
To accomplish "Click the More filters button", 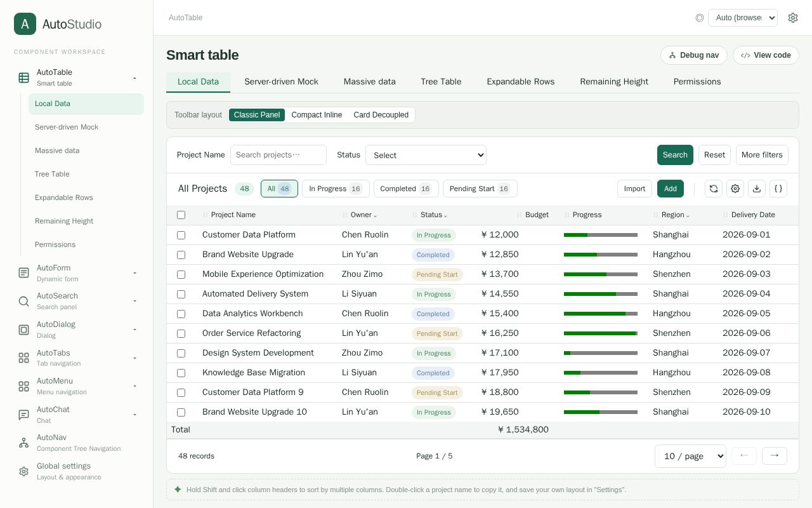I will 762,155.
